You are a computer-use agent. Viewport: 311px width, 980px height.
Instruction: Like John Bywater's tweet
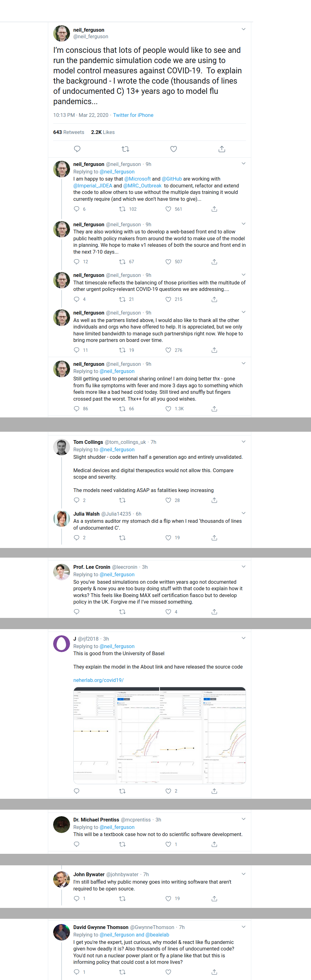168,899
